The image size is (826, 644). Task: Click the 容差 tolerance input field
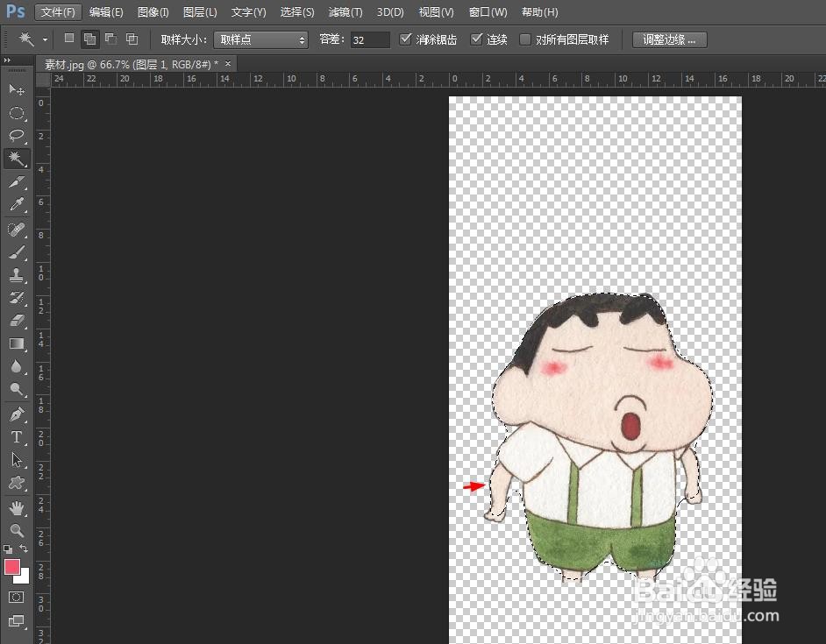click(x=370, y=40)
